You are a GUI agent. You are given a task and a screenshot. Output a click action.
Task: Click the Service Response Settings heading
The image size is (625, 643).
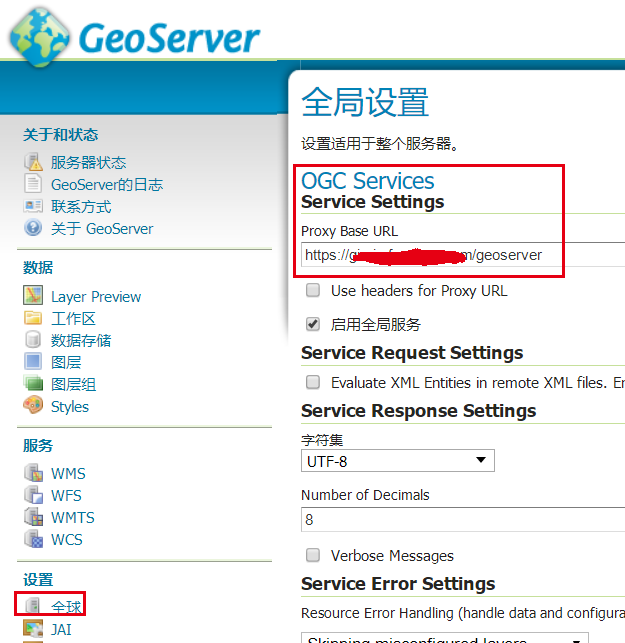click(x=419, y=411)
